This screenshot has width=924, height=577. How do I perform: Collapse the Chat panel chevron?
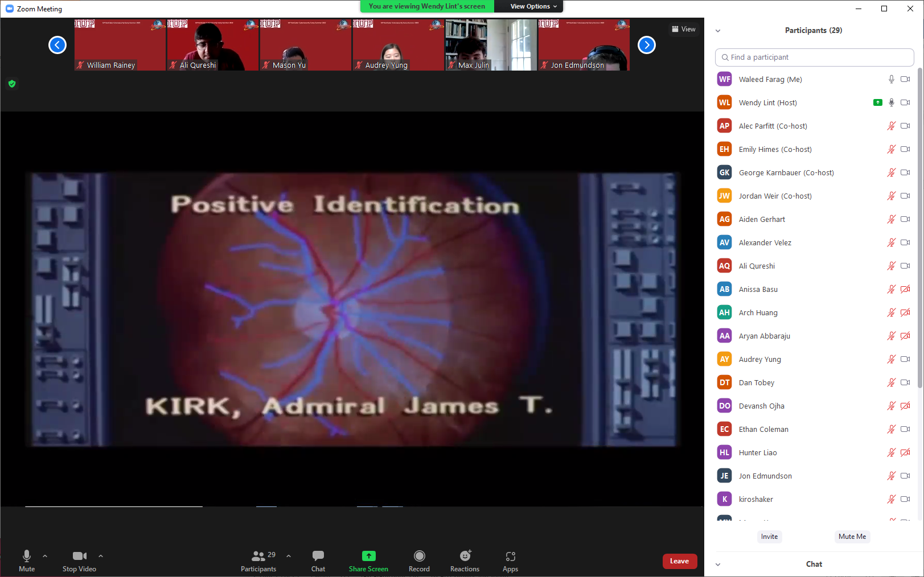[718, 564]
